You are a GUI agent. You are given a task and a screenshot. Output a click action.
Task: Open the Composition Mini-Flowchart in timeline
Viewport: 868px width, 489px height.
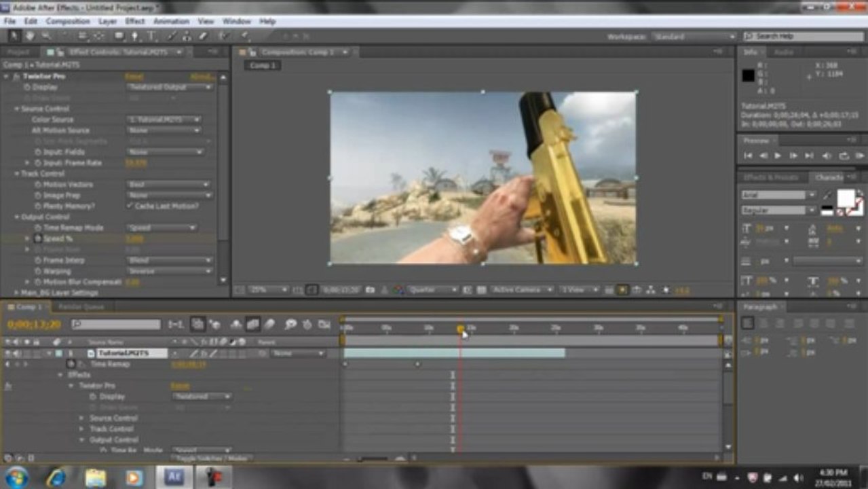coord(176,325)
